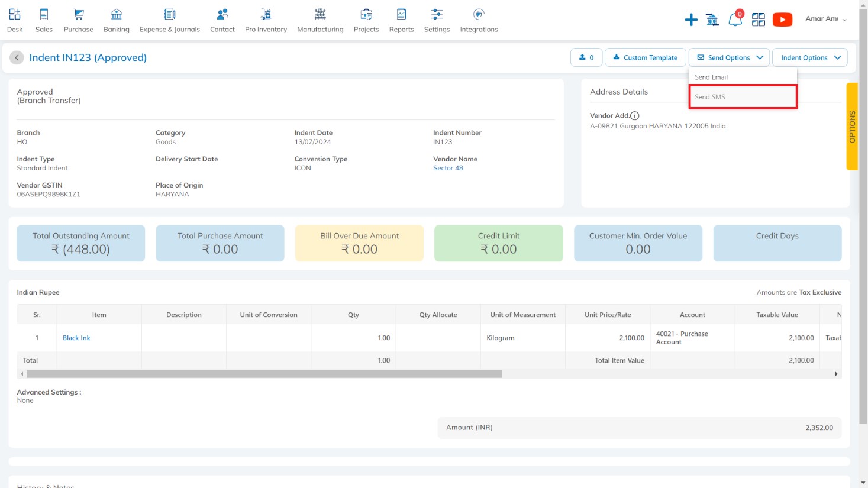The width and height of the screenshot is (868, 488).
Task: Click the info icon next to Vendor Add.
Action: 635,116
